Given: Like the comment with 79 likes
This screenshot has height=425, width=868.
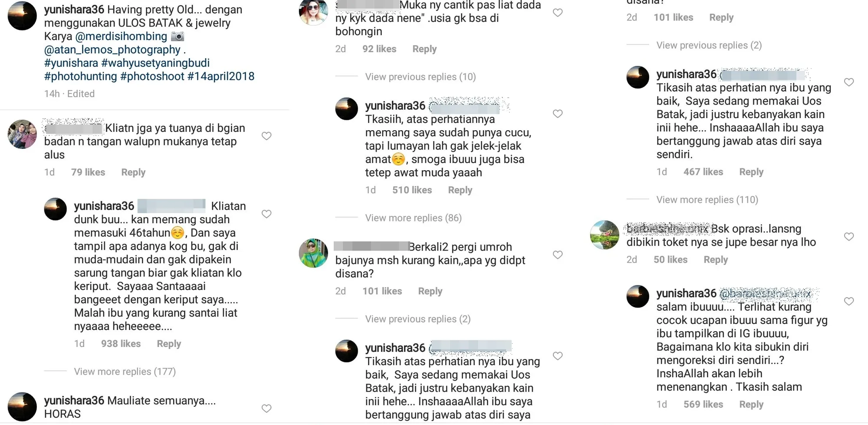Looking at the screenshot, I should 266,136.
